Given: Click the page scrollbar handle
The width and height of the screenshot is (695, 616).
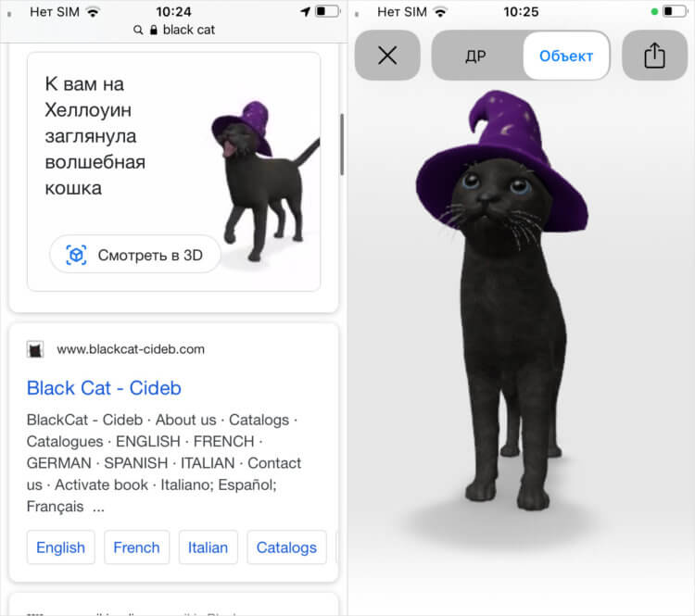Looking at the screenshot, I should [x=342, y=145].
